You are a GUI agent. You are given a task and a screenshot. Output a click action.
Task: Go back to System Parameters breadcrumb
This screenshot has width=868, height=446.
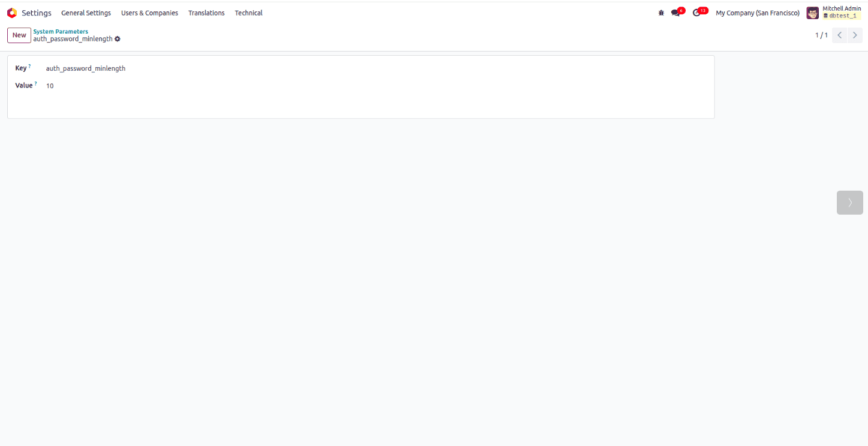click(61, 31)
